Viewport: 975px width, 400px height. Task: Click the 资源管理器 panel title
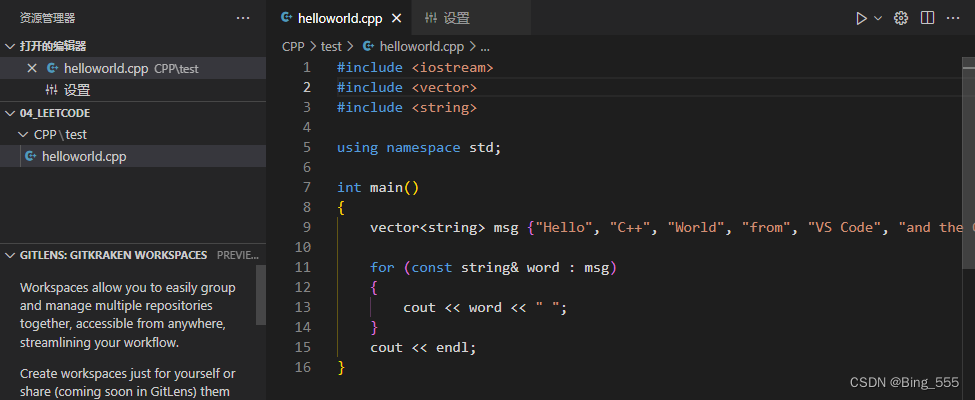coord(47,18)
